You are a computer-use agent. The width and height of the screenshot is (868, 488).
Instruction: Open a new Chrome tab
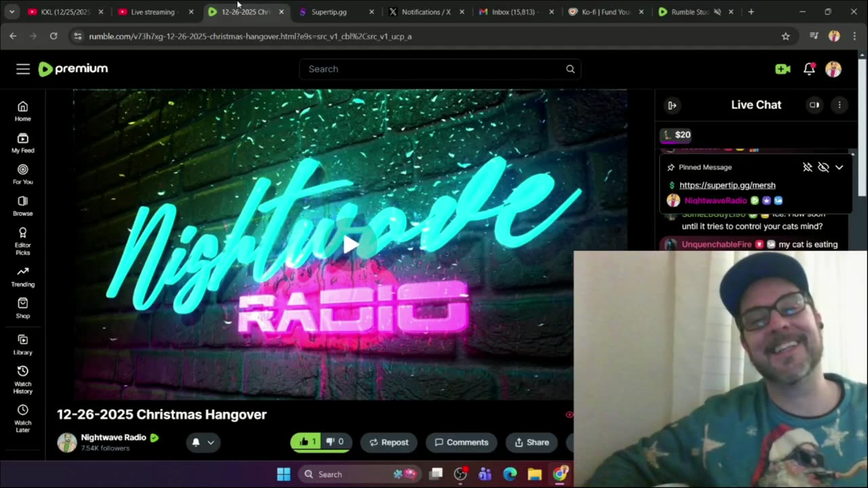[751, 12]
